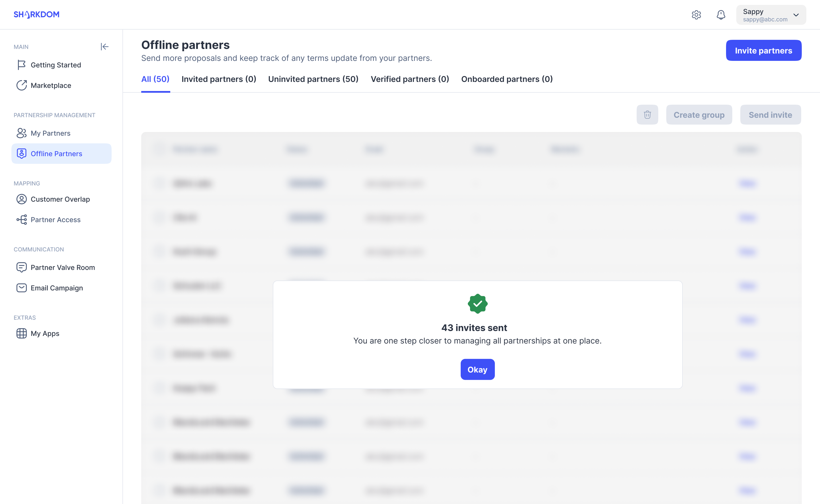Image resolution: width=820 pixels, height=504 pixels.
Task: Expand the Sappy account dropdown
Action: click(x=796, y=15)
